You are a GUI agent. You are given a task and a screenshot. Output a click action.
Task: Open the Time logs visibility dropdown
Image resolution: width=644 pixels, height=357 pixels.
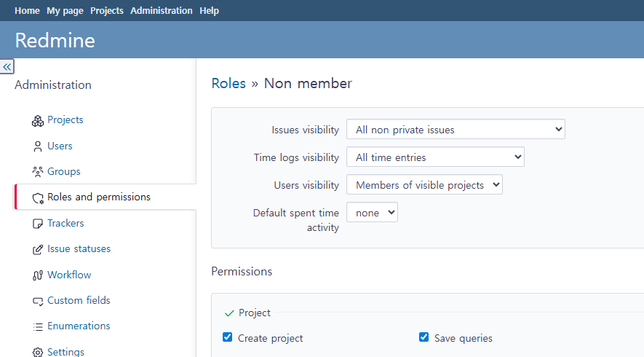(435, 157)
